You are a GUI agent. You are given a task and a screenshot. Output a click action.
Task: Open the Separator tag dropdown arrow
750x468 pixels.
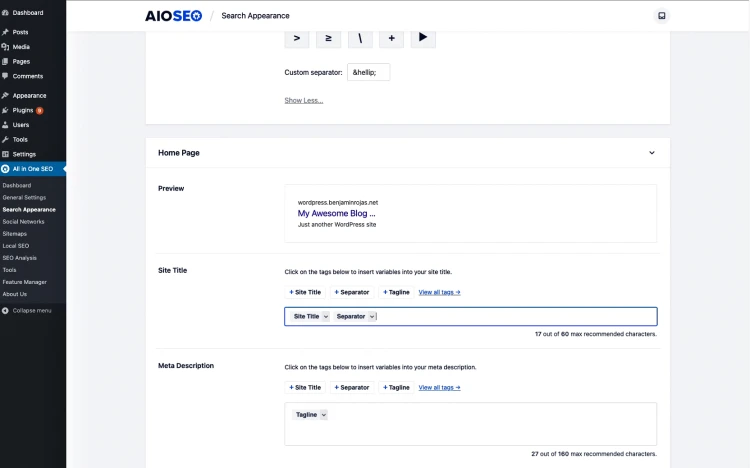pyautogui.click(x=372, y=316)
